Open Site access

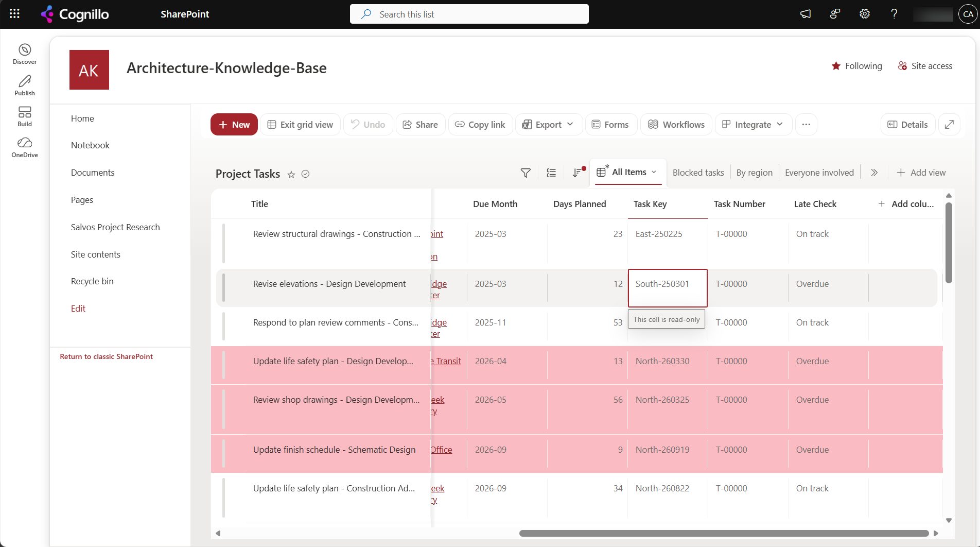[925, 66]
